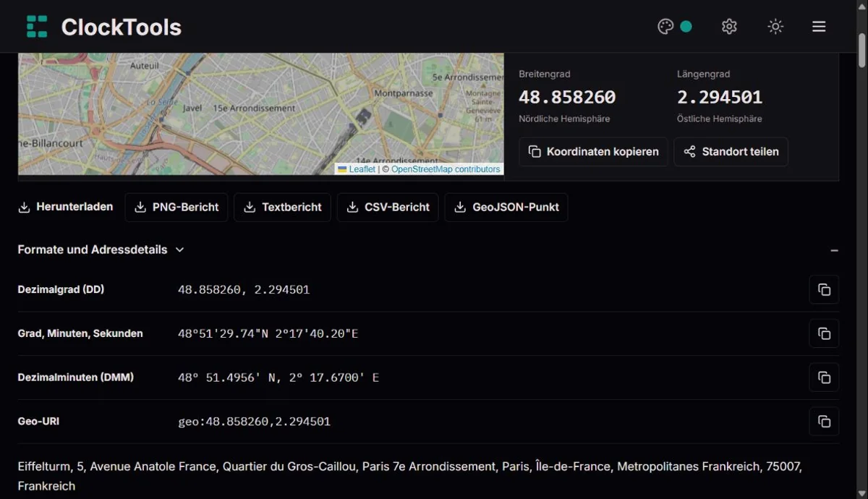Select the latitude value 48.858260
This screenshot has height=499, width=868.
point(567,97)
